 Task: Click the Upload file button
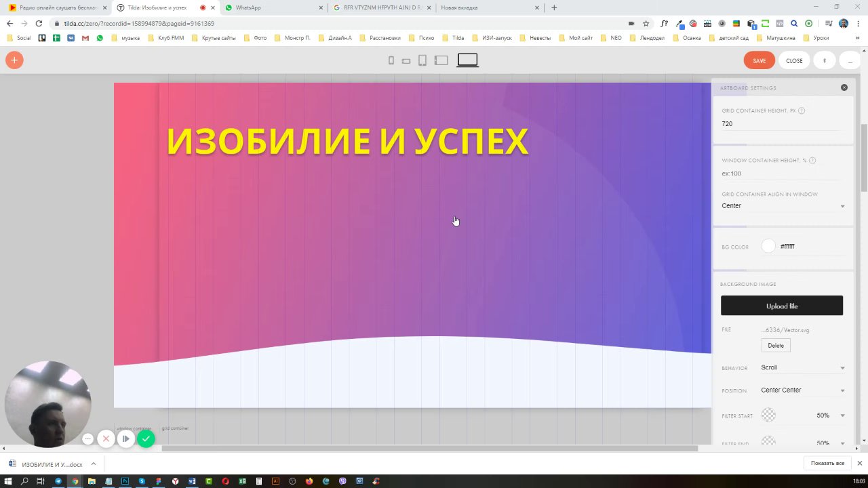point(782,306)
